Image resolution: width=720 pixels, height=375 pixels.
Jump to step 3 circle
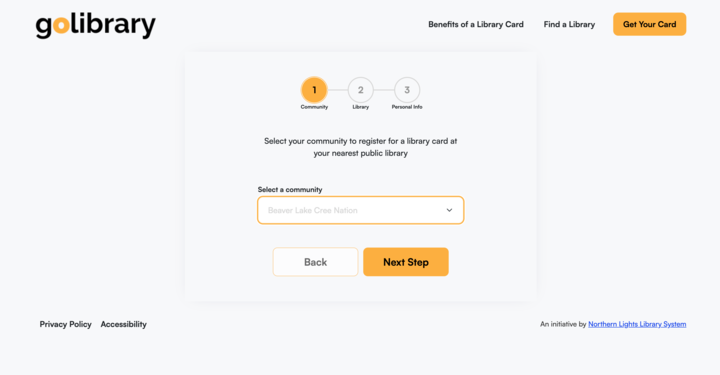pyautogui.click(x=407, y=90)
